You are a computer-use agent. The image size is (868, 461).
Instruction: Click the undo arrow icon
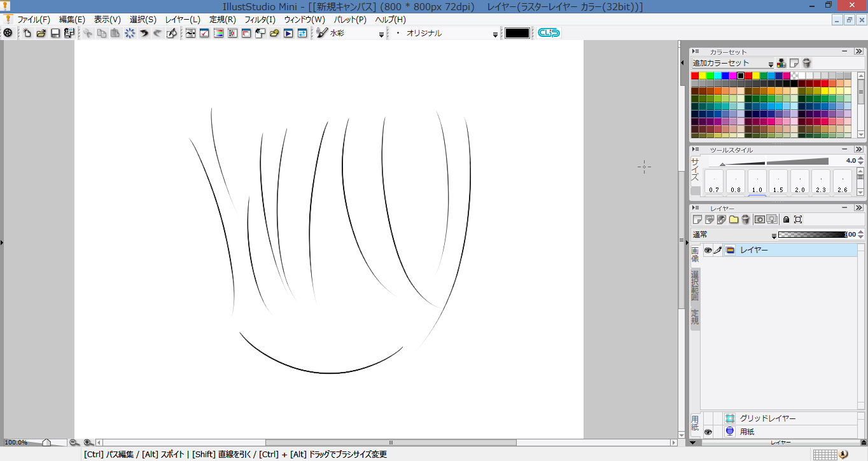(x=144, y=33)
